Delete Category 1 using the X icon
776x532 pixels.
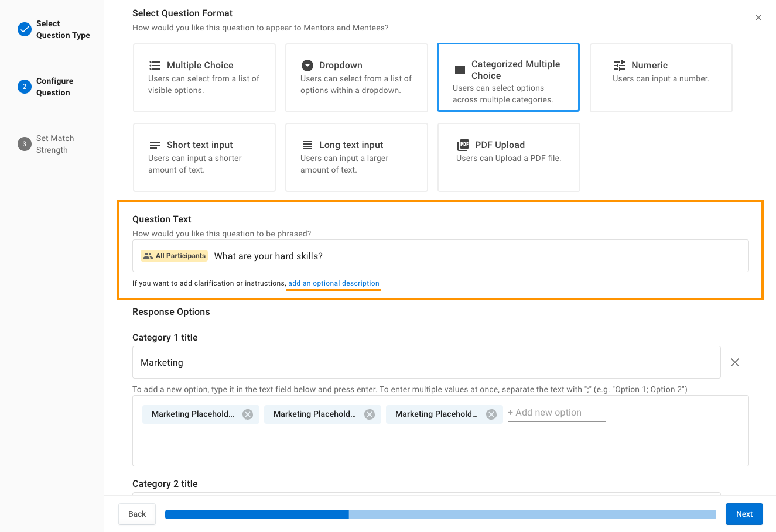point(734,363)
